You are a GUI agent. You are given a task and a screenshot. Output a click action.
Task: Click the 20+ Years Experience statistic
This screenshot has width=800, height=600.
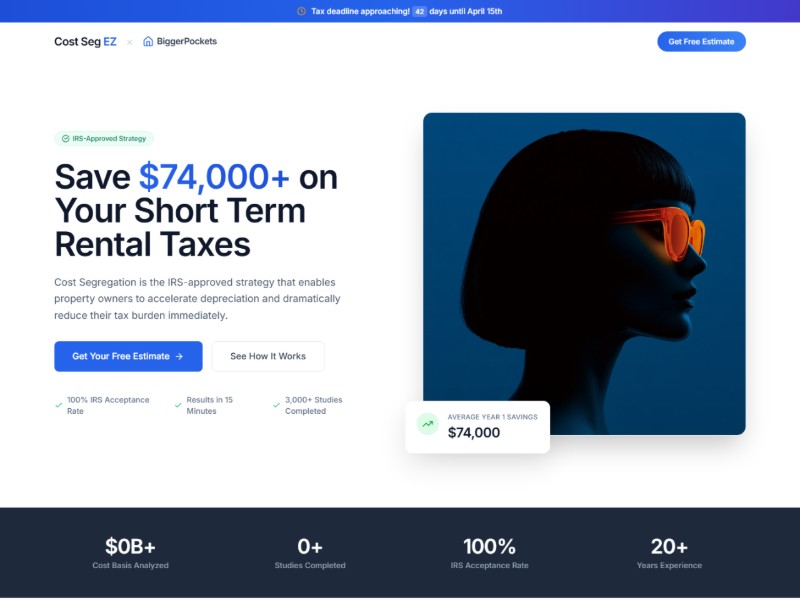pos(669,553)
